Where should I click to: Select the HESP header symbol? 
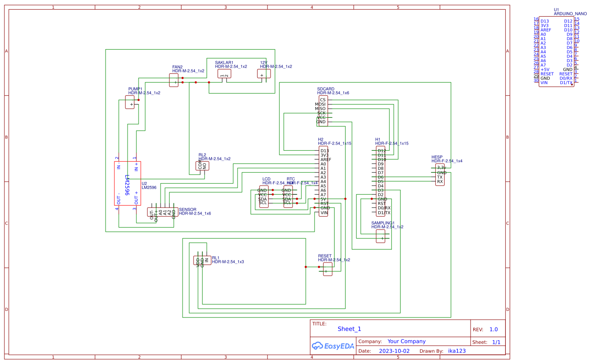pos(439,175)
